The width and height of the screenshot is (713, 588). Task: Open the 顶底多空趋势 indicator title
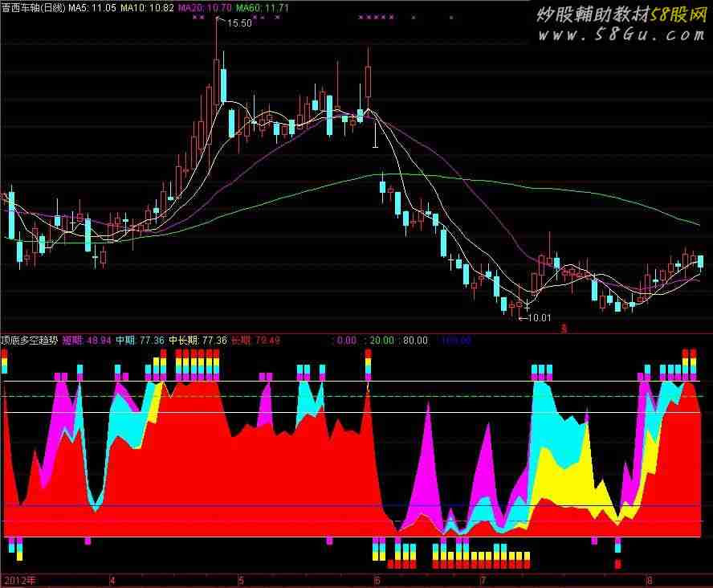point(29,341)
